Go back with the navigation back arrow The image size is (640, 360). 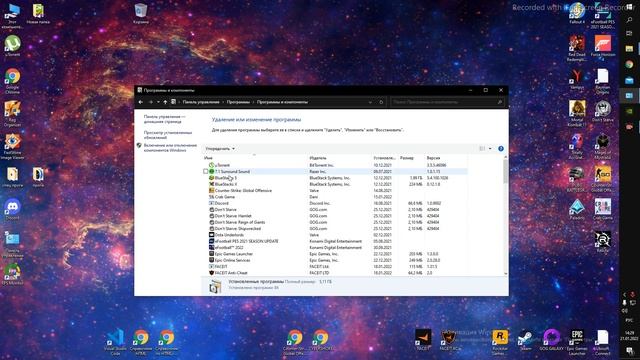coord(141,102)
